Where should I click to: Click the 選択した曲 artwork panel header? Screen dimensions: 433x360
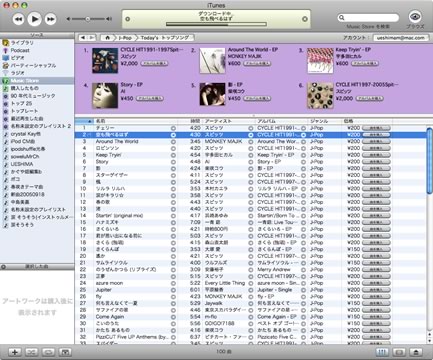(x=37, y=267)
